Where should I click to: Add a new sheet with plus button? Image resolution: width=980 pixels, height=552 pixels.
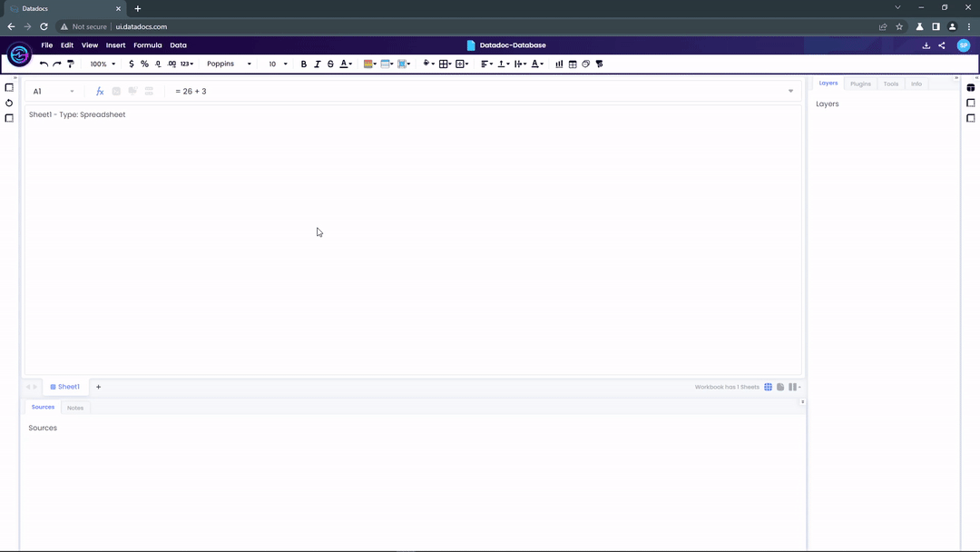(99, 387)
